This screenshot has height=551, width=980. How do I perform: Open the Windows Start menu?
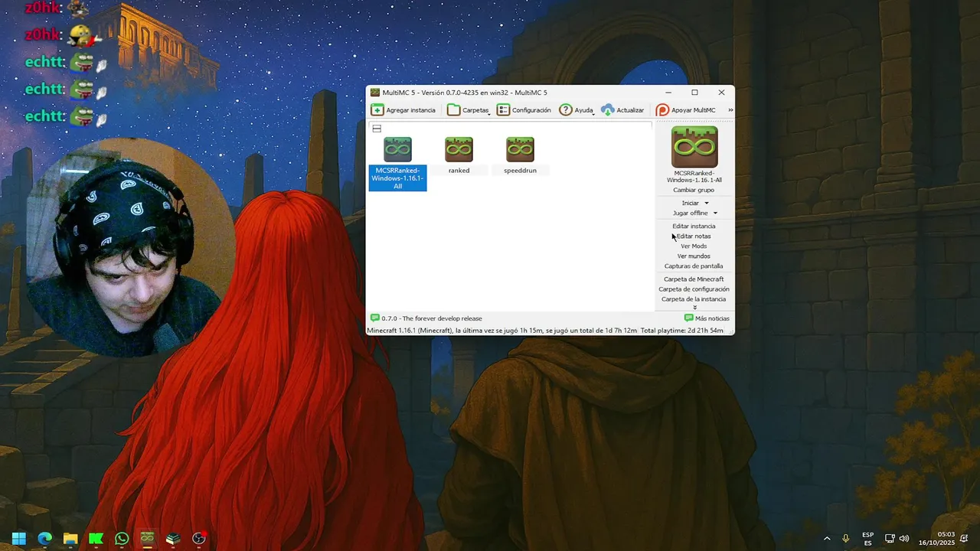click(19, 538)
